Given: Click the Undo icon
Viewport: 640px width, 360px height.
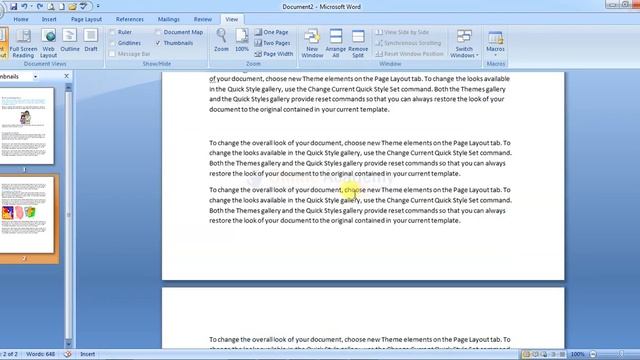Looking at the screenshot, I should click(24, 7).
